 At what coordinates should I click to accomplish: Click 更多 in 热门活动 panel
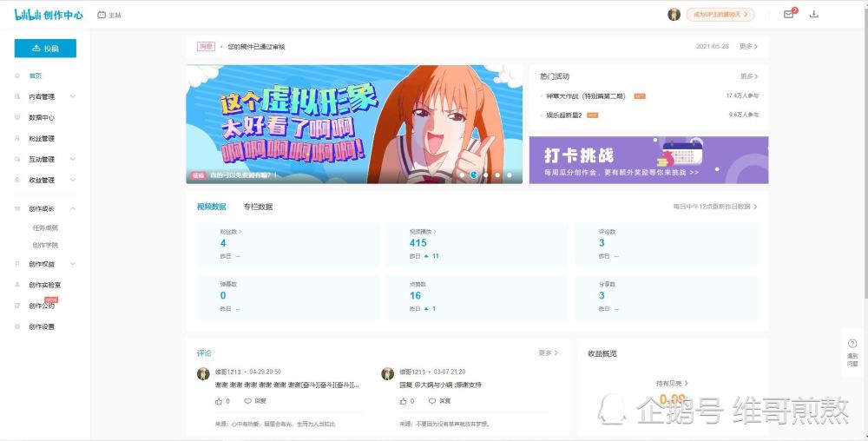750,76
